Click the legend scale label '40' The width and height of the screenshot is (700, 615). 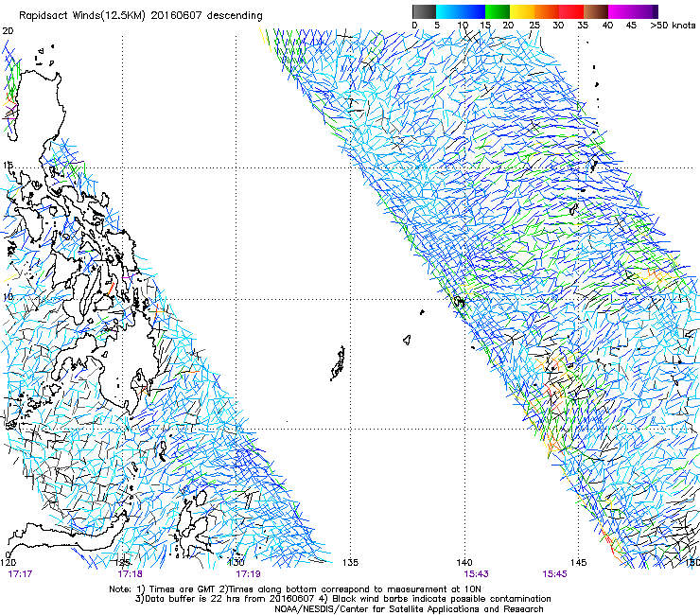coord(607,25)
